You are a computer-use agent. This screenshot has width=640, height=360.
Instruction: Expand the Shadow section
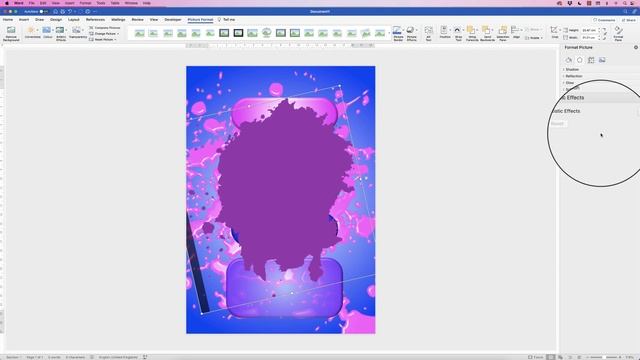571,69
